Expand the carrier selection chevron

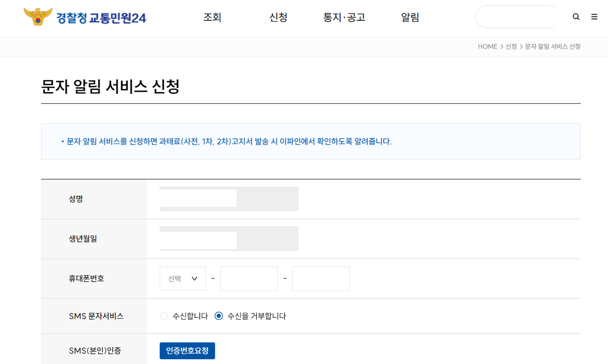195,278
